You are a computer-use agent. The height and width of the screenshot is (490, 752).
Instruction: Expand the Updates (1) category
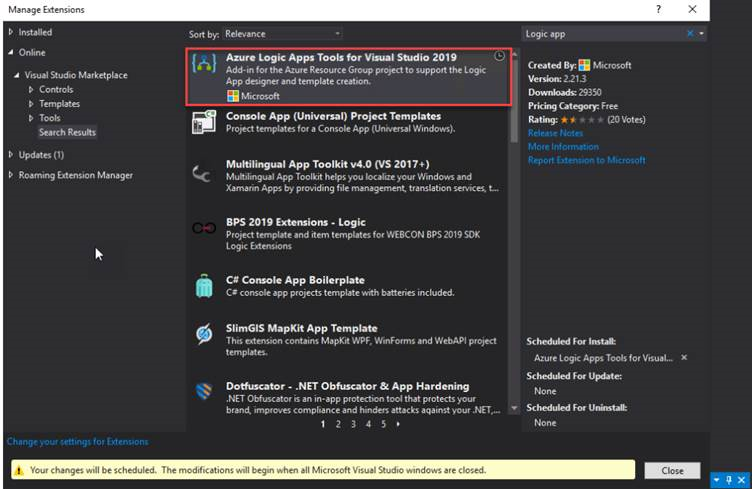11,154
